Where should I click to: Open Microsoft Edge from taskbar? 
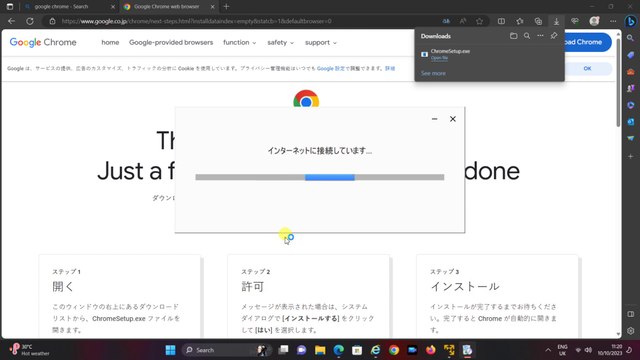338,350
